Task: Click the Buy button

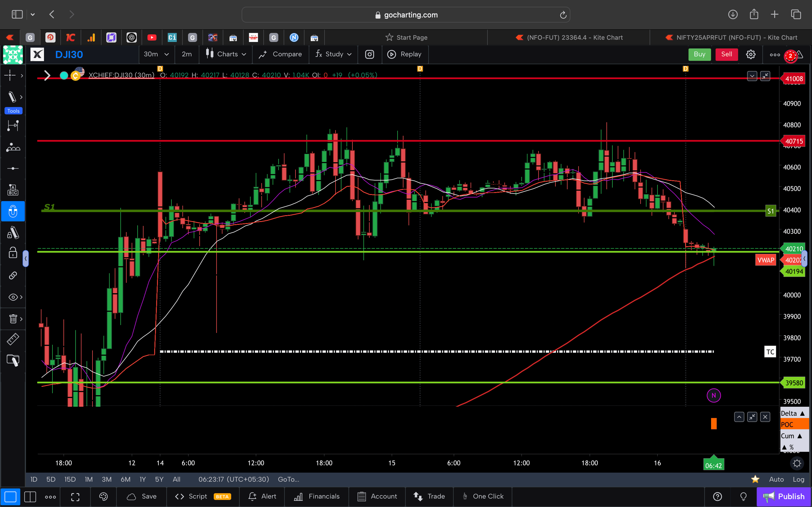Action: point(699,54)
